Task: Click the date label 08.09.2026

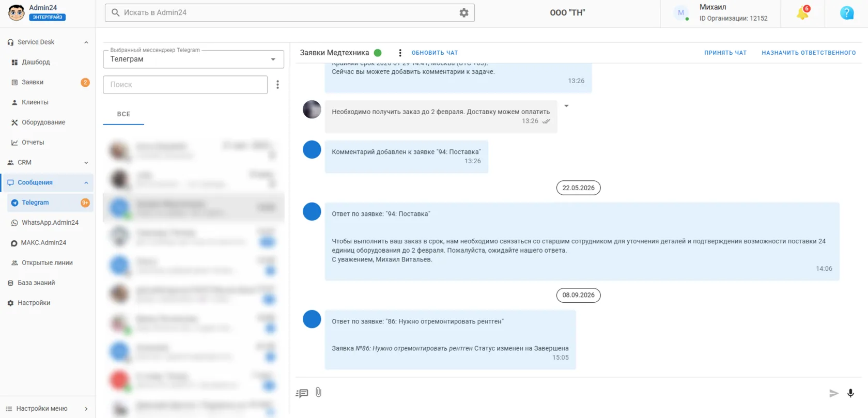Action: tap(578, 296)
